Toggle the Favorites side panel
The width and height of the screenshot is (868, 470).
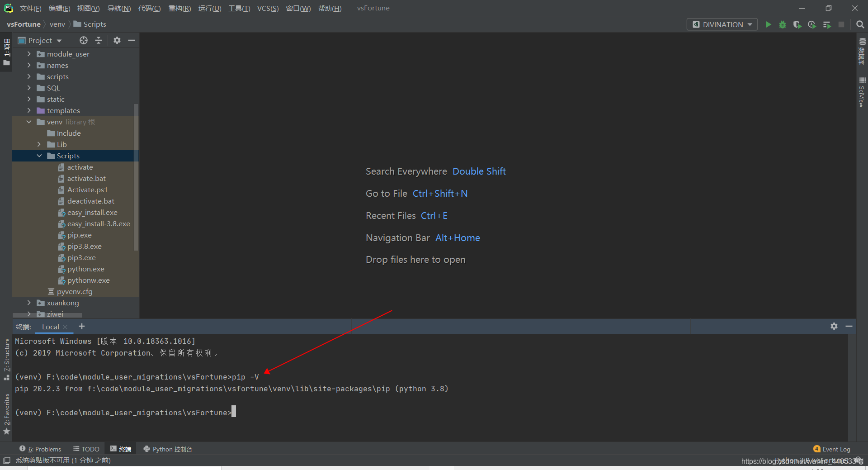tap(6, 414)
